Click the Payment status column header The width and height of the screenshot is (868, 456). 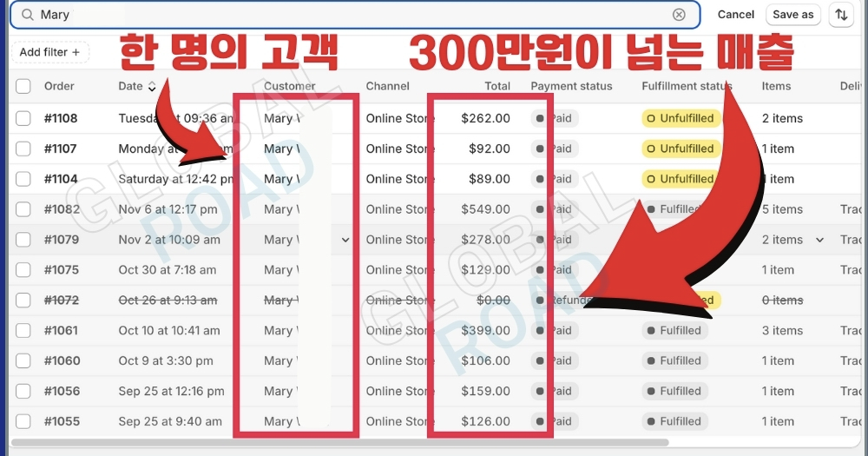click(571, 86)
